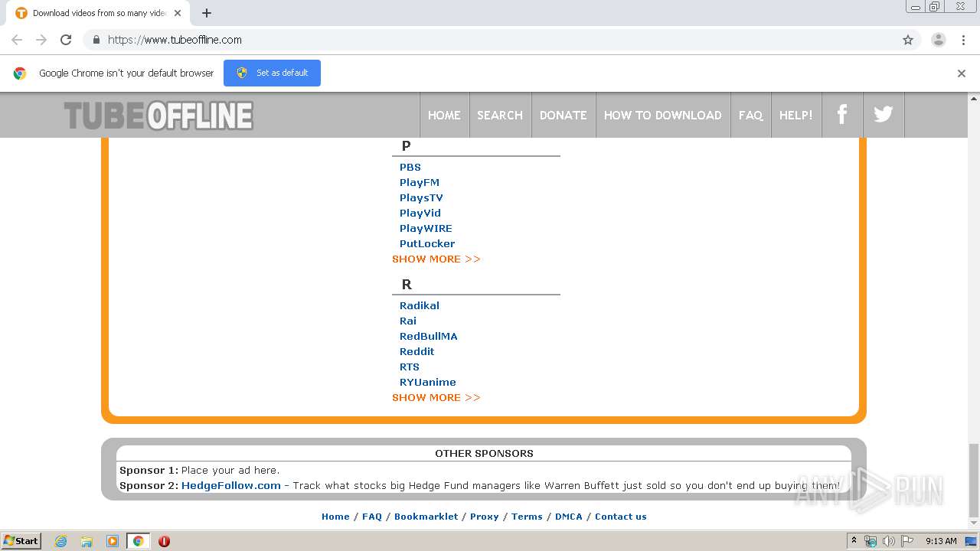Open the HELP! navigation item
The width and height of the screenshot is (980, 551).
796,115
